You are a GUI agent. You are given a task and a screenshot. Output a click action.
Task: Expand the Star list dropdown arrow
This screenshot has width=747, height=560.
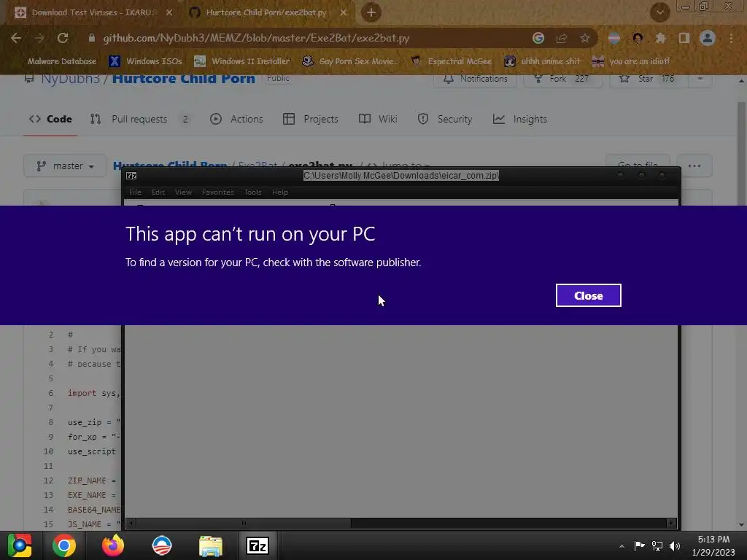[700, 79]
